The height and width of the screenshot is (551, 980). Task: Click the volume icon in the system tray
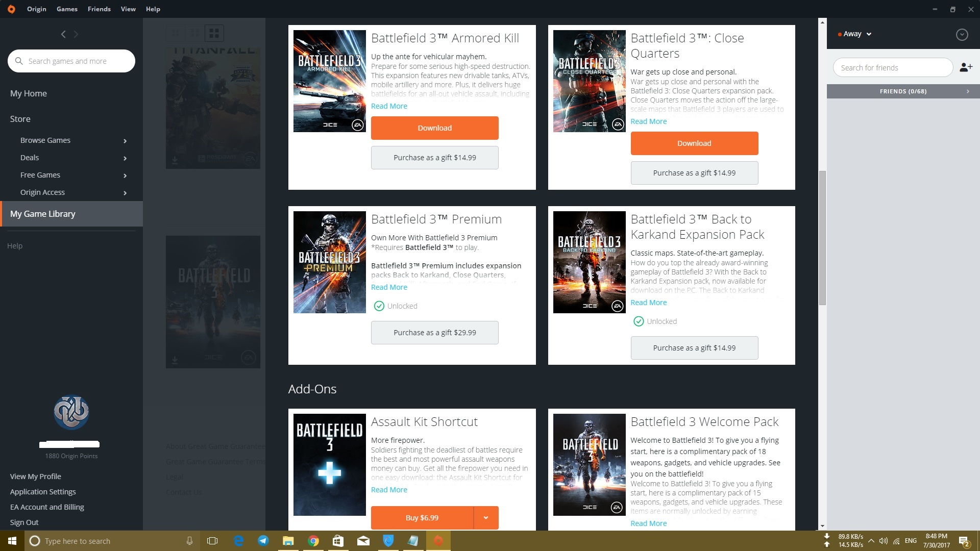(883, 541)
